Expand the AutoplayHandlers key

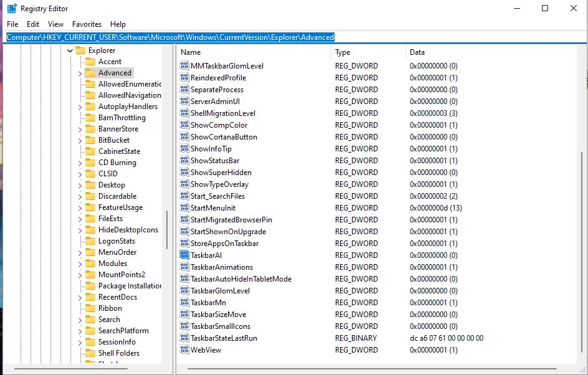pyautogui.click(x=80, y=107)
